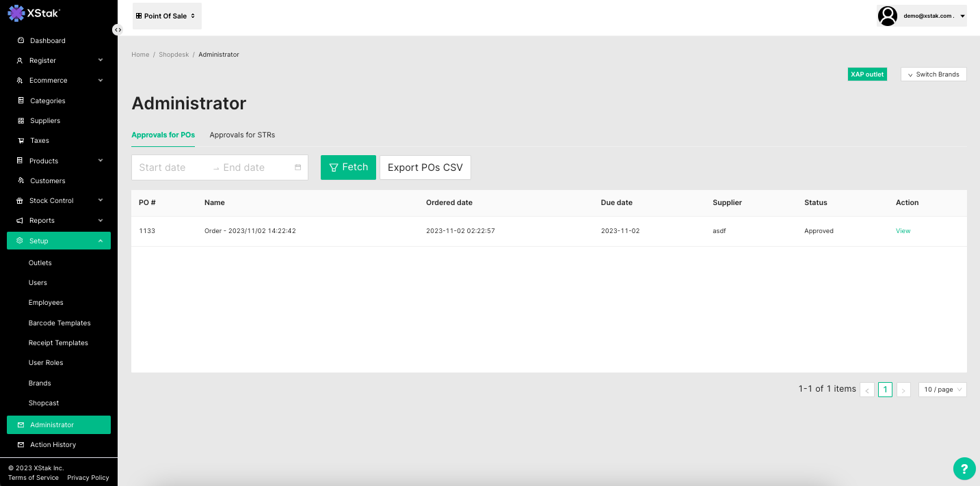Click the user avatar icon

click(888, 16)
